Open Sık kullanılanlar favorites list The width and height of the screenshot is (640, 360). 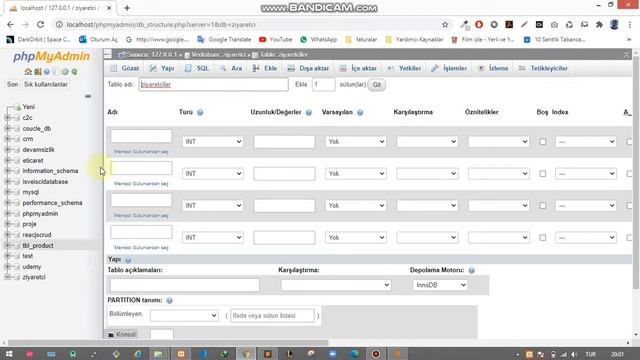click(x=46, y=84)
